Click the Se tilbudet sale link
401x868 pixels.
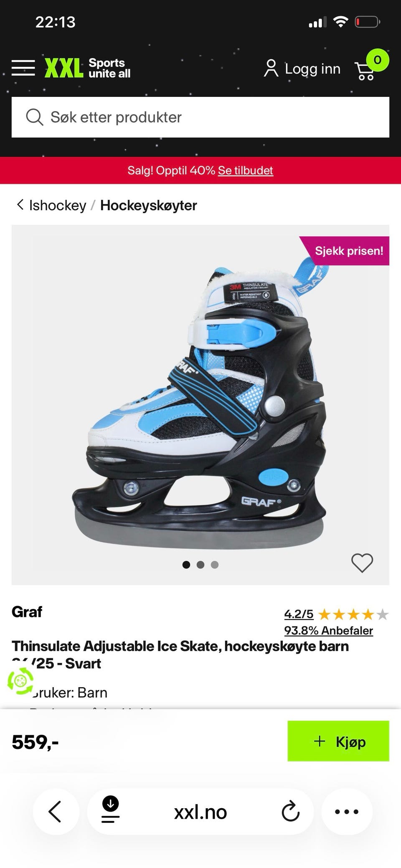(x=246, y=170)
